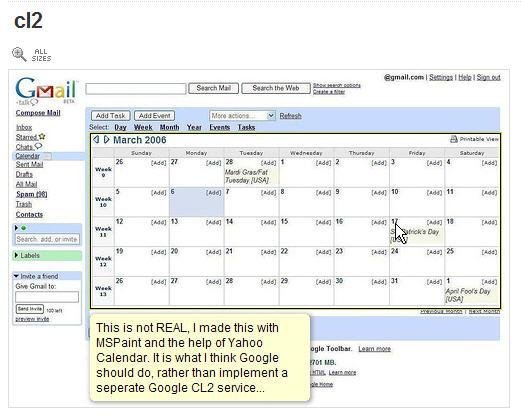Select the Week 10 row label

pos(103,202)
